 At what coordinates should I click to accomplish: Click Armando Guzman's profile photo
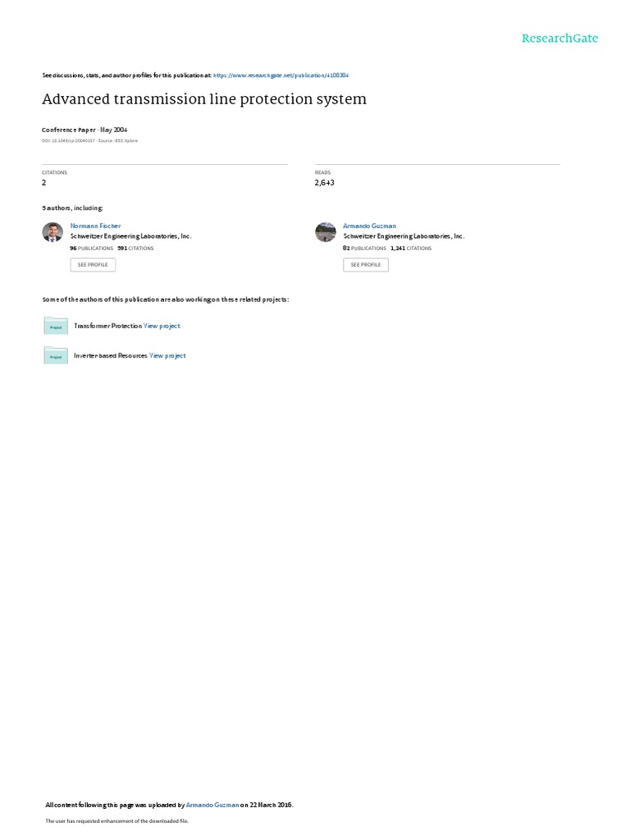tap(325, 232)
